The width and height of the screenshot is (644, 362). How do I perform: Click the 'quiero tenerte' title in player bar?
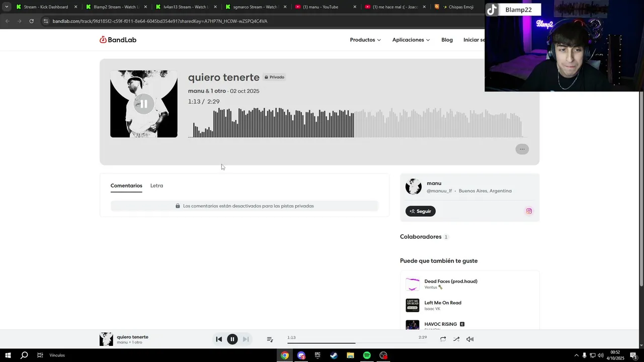point(133,337)
